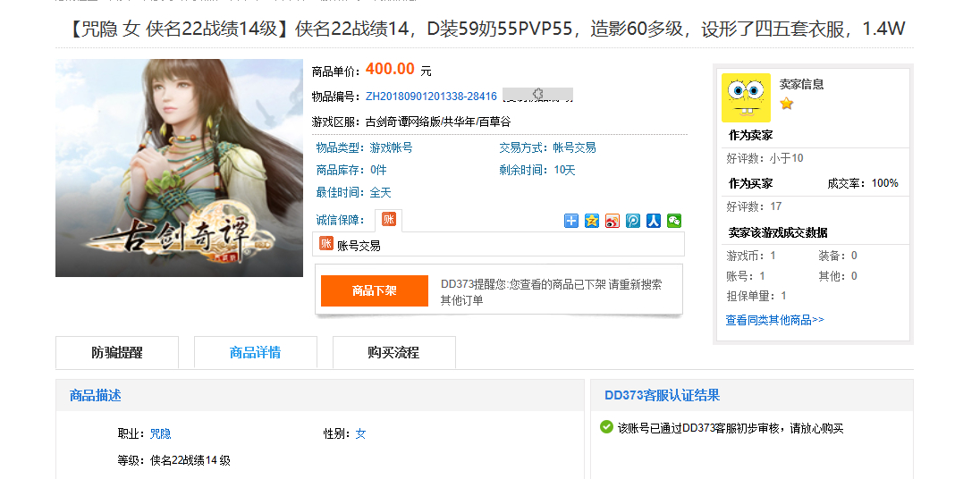Click the blue plus share icon

571,221
